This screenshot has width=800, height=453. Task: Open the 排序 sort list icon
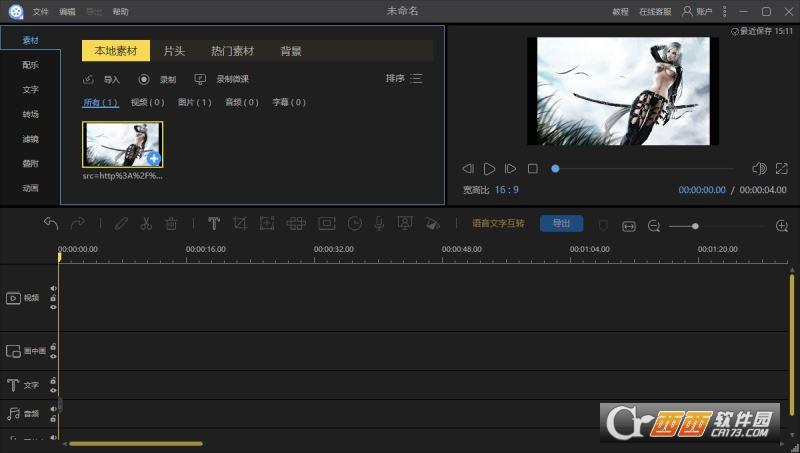point(416,79)
